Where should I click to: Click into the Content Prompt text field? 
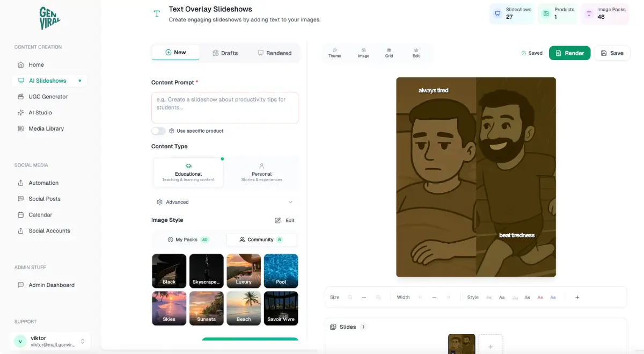(225, 107)
